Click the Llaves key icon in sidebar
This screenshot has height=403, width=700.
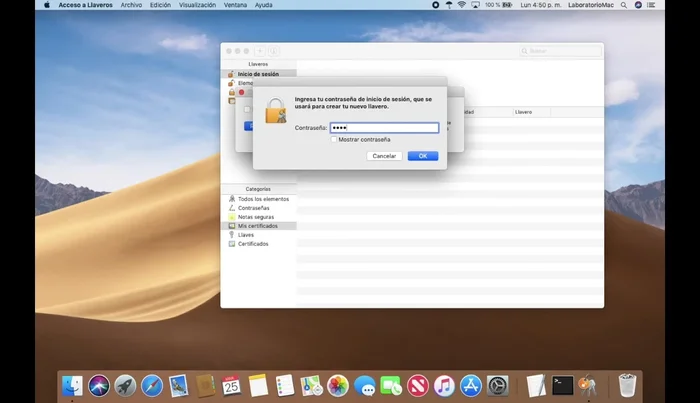232,235
